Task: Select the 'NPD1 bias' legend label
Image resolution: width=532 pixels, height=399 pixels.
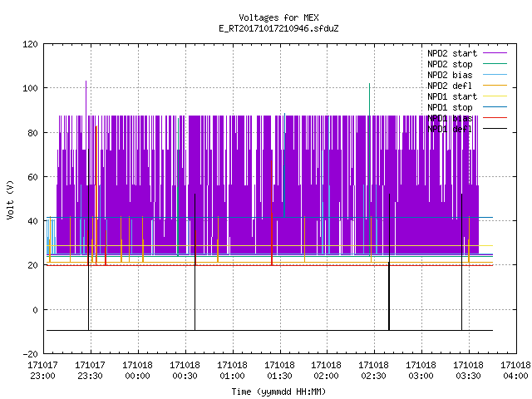Action: [x=450, y=118]
